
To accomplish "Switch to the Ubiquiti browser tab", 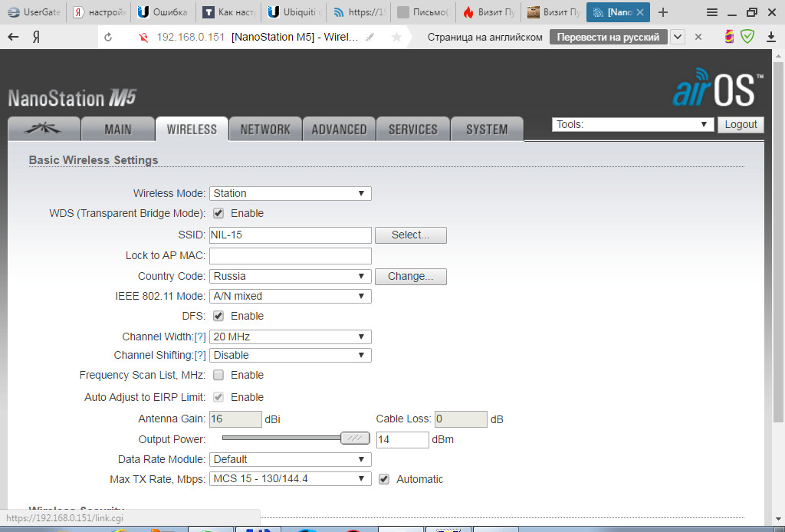I will click(x=294, y=12).
